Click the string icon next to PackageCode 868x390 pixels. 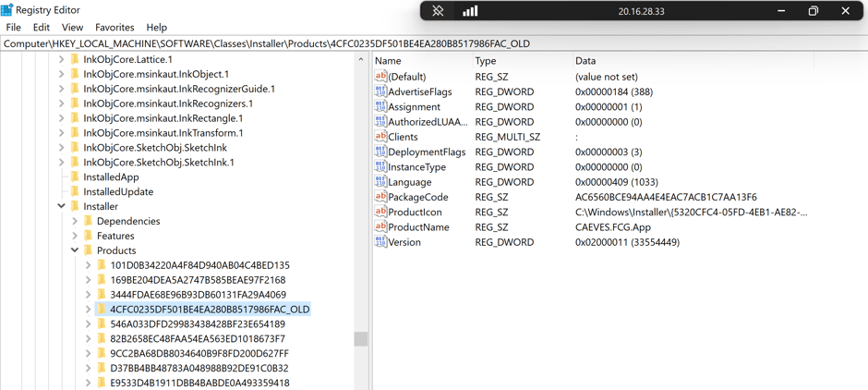380,197
